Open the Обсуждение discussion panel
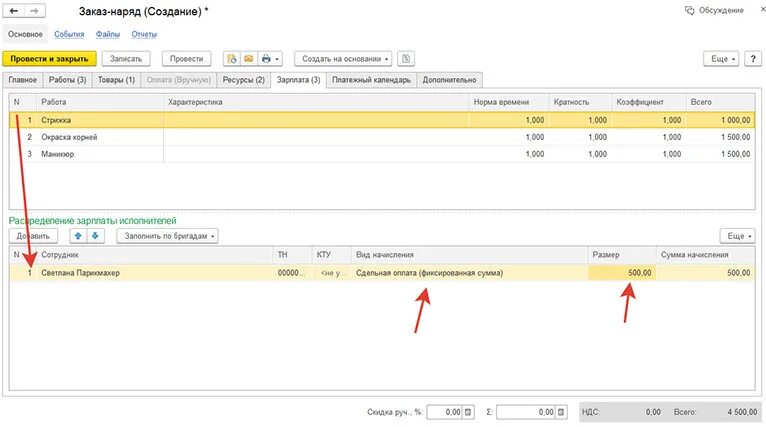This screenshot has width=766, height=427. [x=714, y=10]
